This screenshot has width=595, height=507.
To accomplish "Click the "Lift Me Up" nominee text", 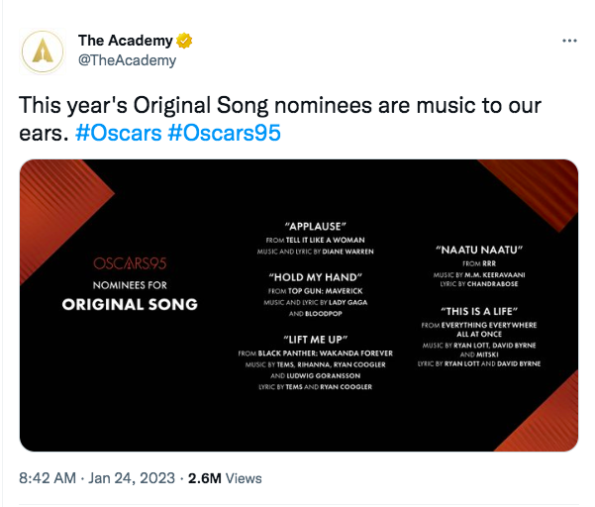I will 315,339.
